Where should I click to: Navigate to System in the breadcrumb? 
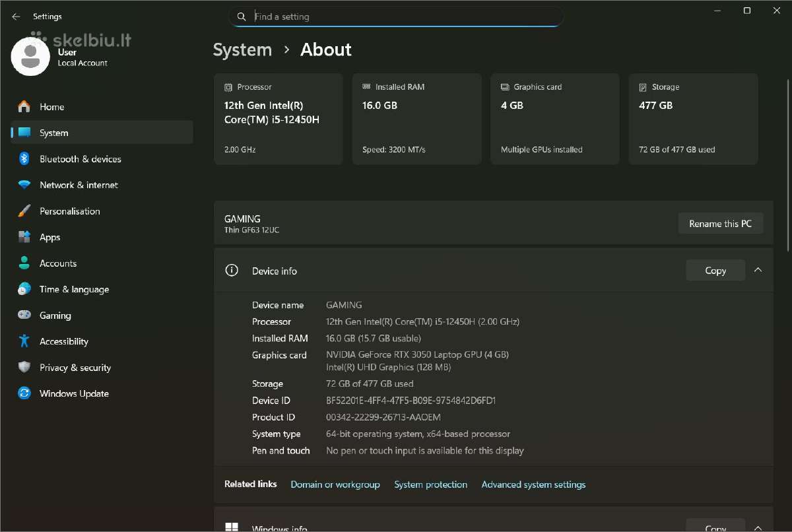tap(242, 50)
